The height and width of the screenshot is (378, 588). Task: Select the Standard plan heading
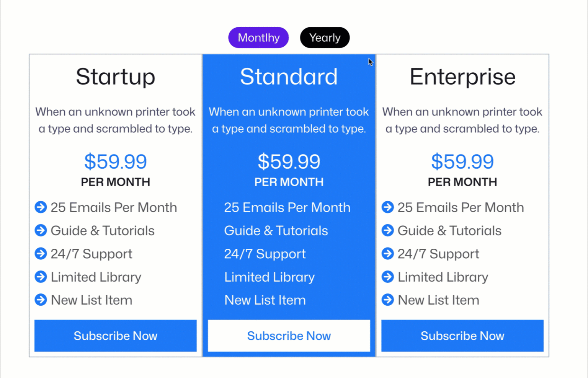[x=289, y=77]
